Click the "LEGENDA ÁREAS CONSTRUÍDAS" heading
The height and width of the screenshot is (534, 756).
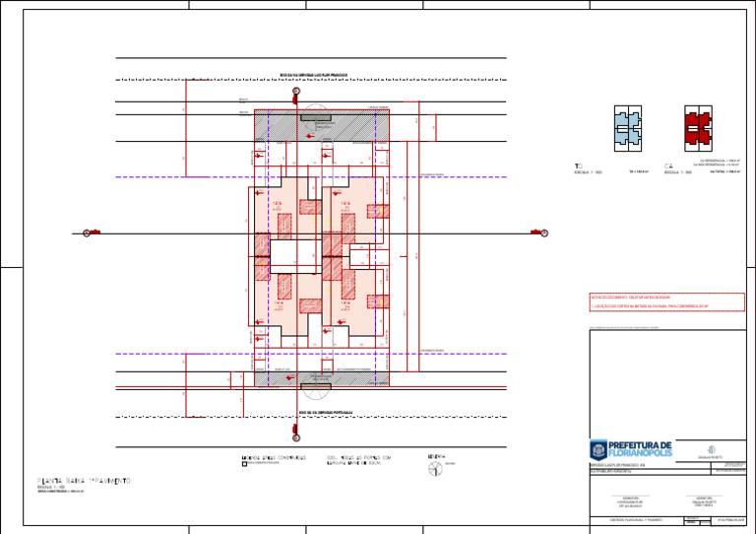[274, 458]
